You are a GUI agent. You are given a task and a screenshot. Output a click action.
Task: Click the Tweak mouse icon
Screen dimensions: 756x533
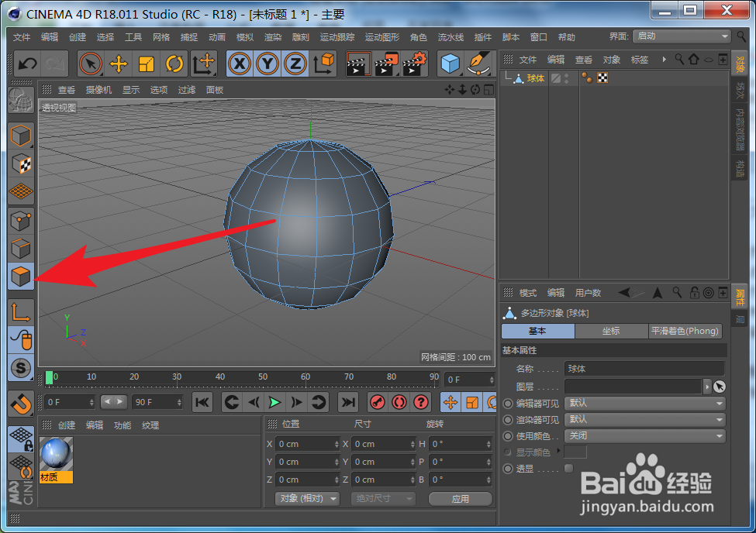click(21, 340)
